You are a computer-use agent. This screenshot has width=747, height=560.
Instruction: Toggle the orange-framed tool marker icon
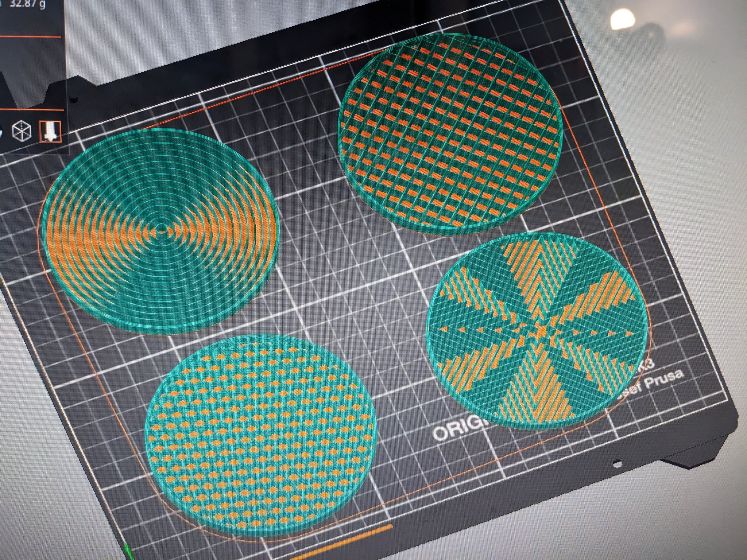[50, 131]
